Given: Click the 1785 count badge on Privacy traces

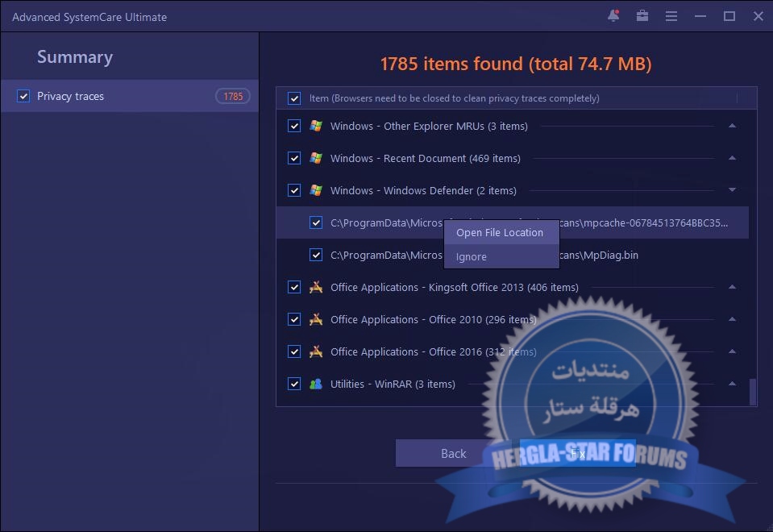Looking at the screenshot, I should pos(232,96).
